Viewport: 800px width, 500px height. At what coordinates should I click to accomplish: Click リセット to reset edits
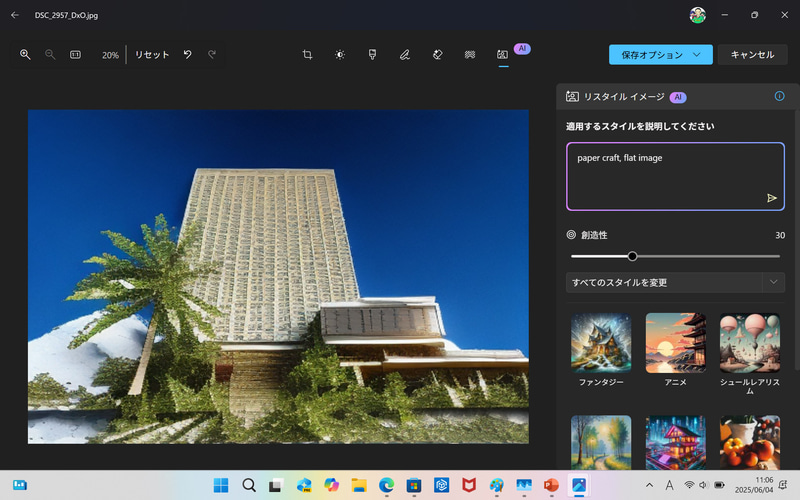152,55
